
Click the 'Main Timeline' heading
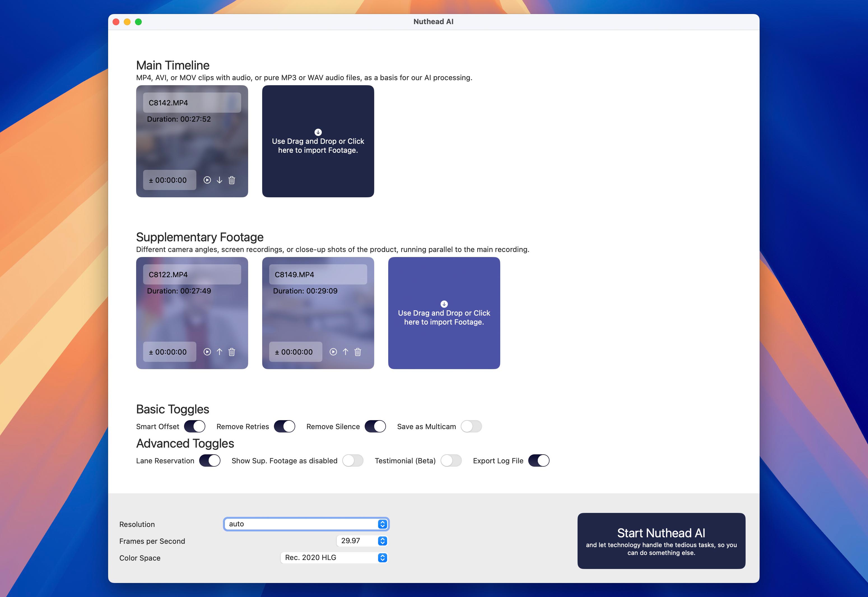[173, 65]
